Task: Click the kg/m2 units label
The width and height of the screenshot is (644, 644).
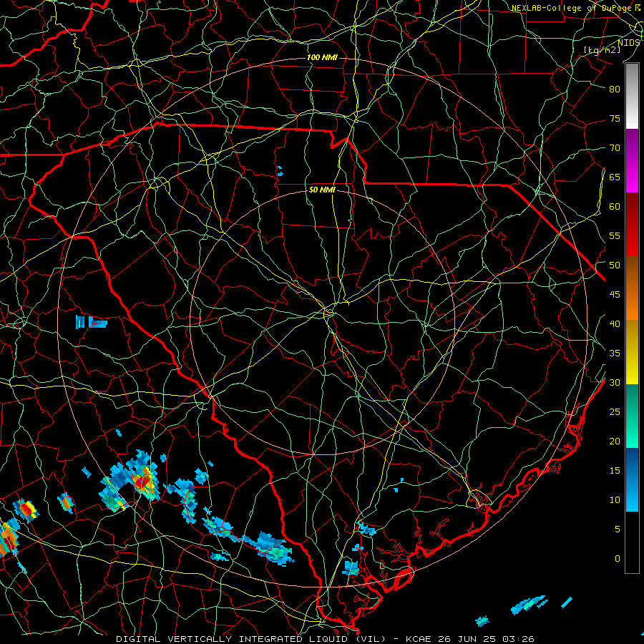Action: click(x=602, y=49)
